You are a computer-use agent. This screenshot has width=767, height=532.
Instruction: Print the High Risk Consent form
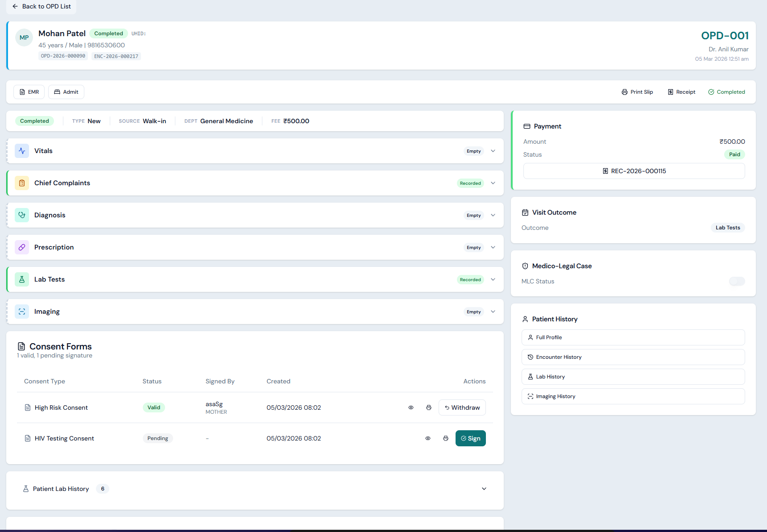point(429,407)
